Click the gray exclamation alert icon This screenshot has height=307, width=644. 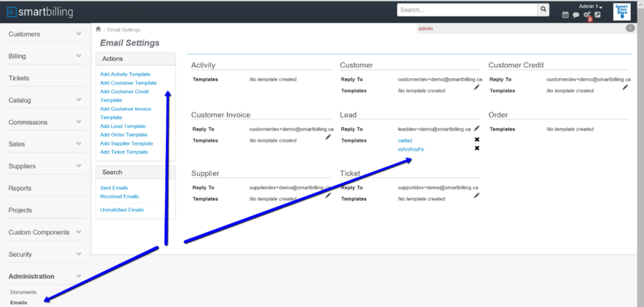630,28
